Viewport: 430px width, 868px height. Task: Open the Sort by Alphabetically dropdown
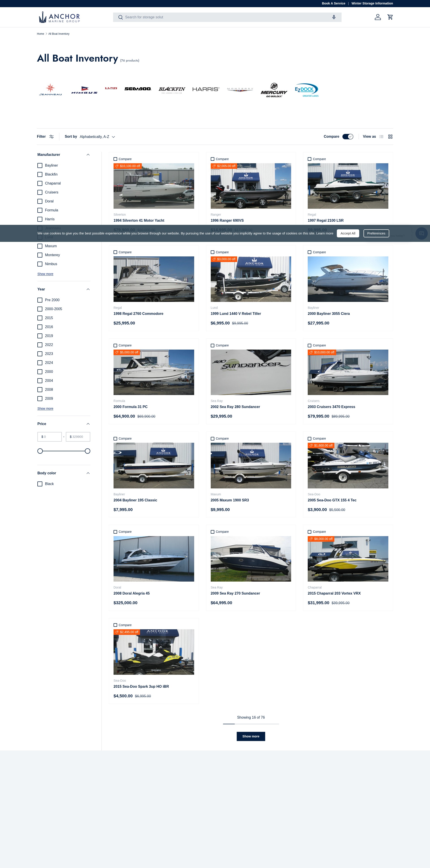coord(97,137)
